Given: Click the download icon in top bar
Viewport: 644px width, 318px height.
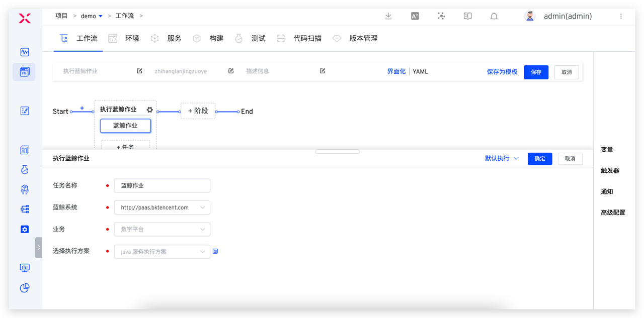Looking at the screenshot, I should (388, 16).
